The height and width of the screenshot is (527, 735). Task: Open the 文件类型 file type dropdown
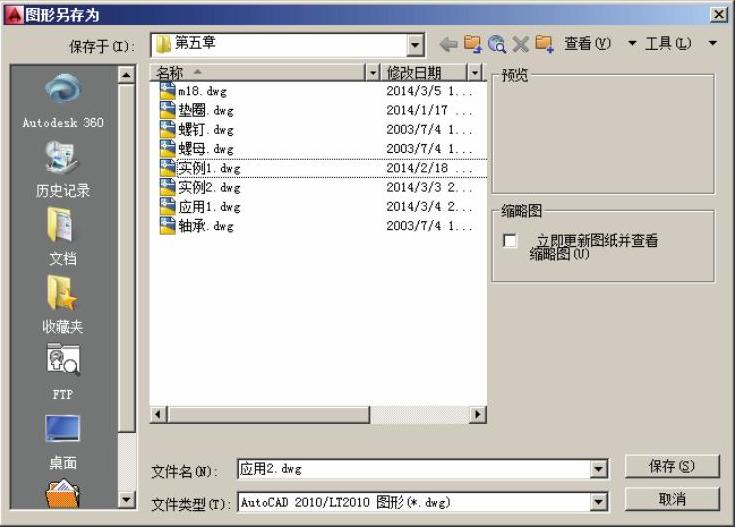click(x=599, y=502)
